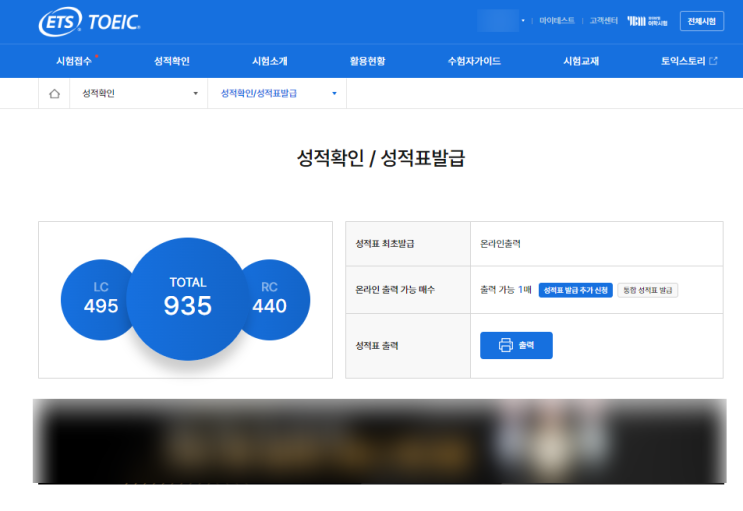This screenshot has width=743, height=511.
Task: Open the 시험소개 menu
Action: 270,61
